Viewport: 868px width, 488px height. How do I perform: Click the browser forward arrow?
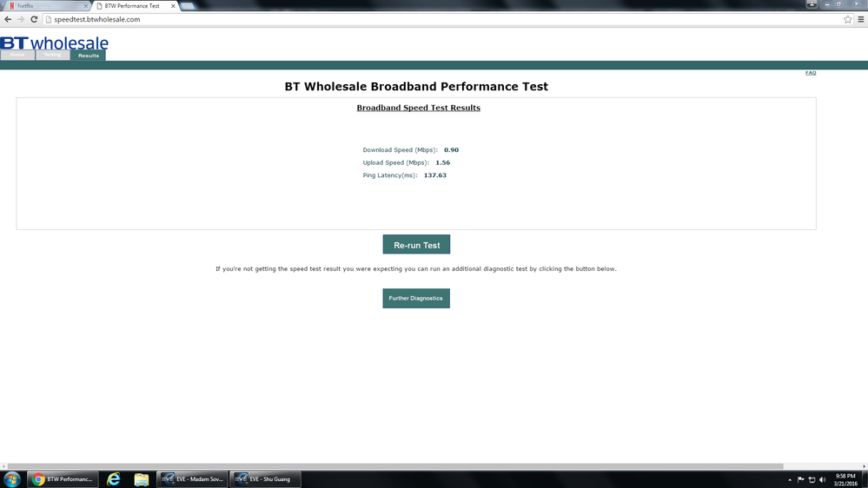(21, 19)
